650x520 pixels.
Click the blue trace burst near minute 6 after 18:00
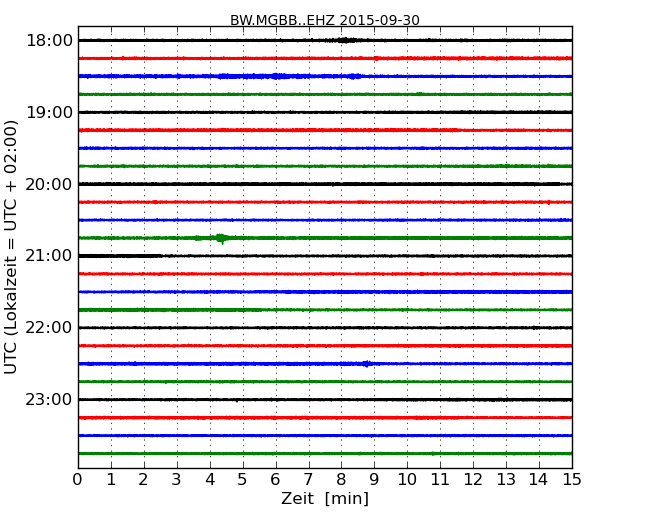coord(279,76)
